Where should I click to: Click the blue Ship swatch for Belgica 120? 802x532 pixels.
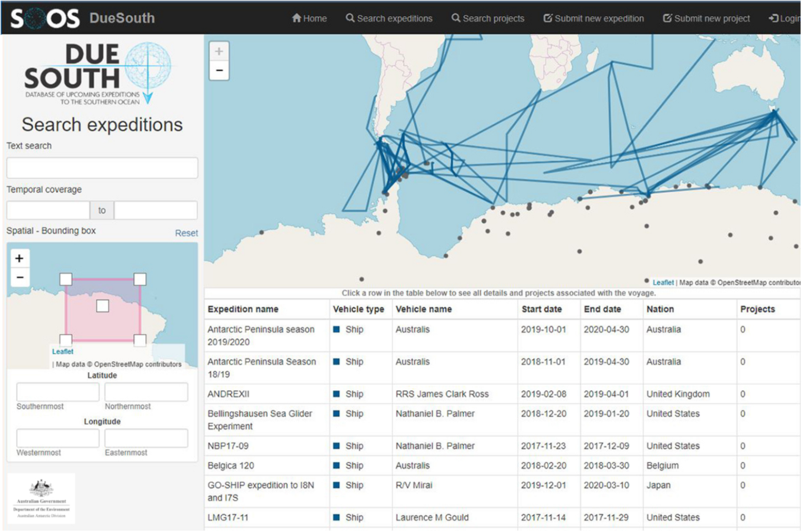tap(336, 466)
